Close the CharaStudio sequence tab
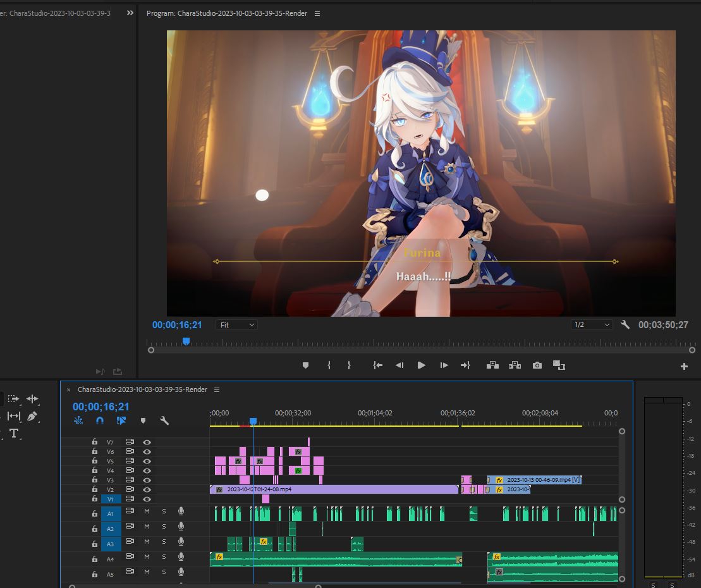 tap(68, 390)
